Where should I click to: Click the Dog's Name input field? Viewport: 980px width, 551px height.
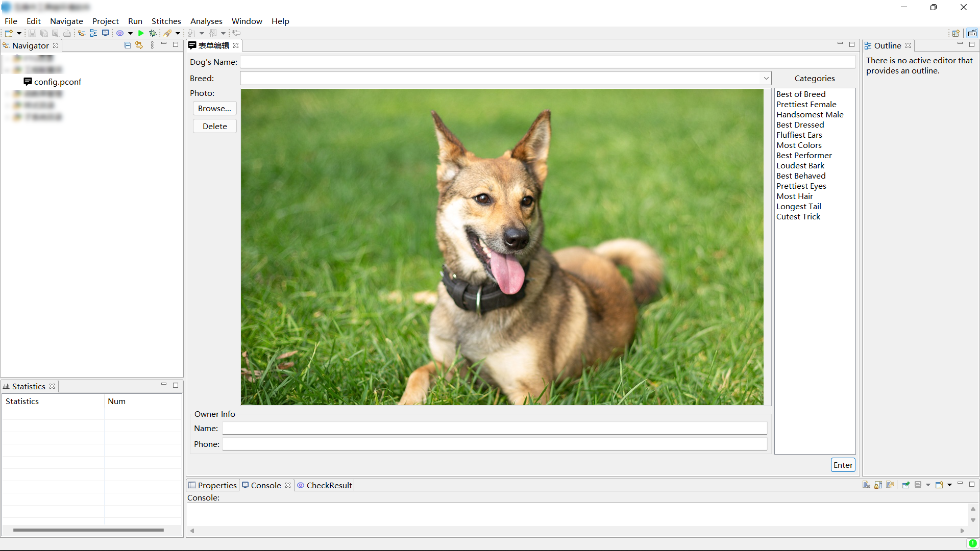click(x=548, y=62)
